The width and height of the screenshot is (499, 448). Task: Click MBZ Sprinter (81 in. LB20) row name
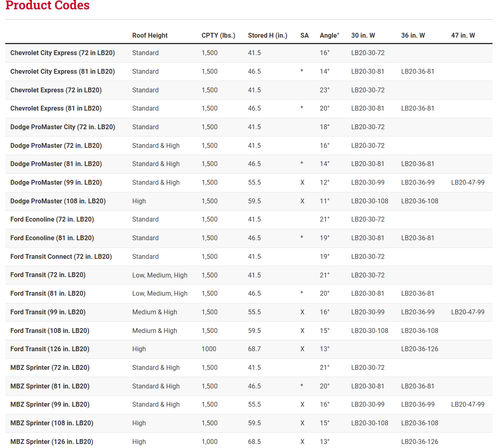tap(50, 386)
